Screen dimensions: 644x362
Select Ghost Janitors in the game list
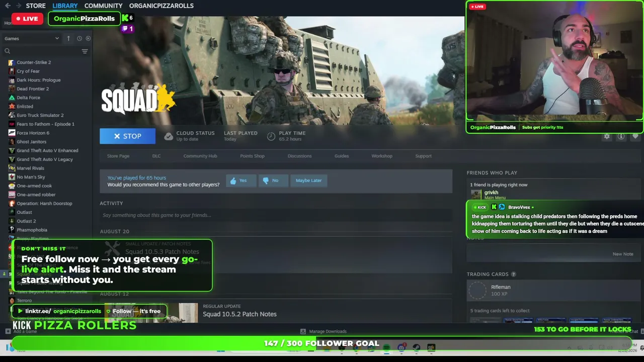pyautogui.click(x=31, y=142)
